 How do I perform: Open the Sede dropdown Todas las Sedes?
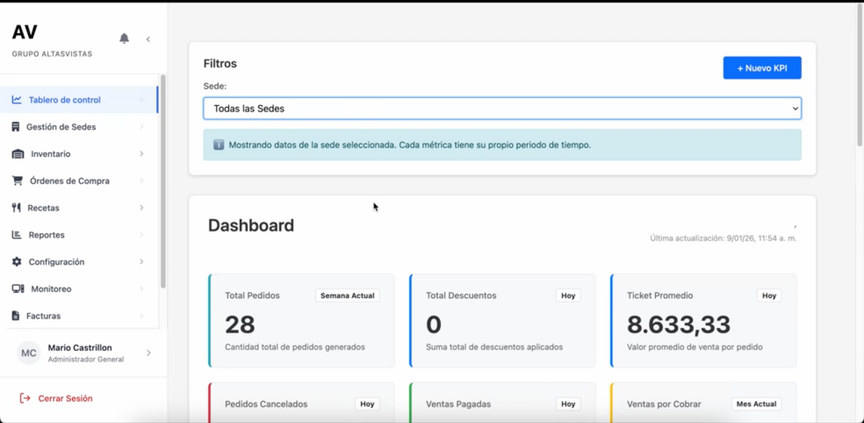(502, 109)
